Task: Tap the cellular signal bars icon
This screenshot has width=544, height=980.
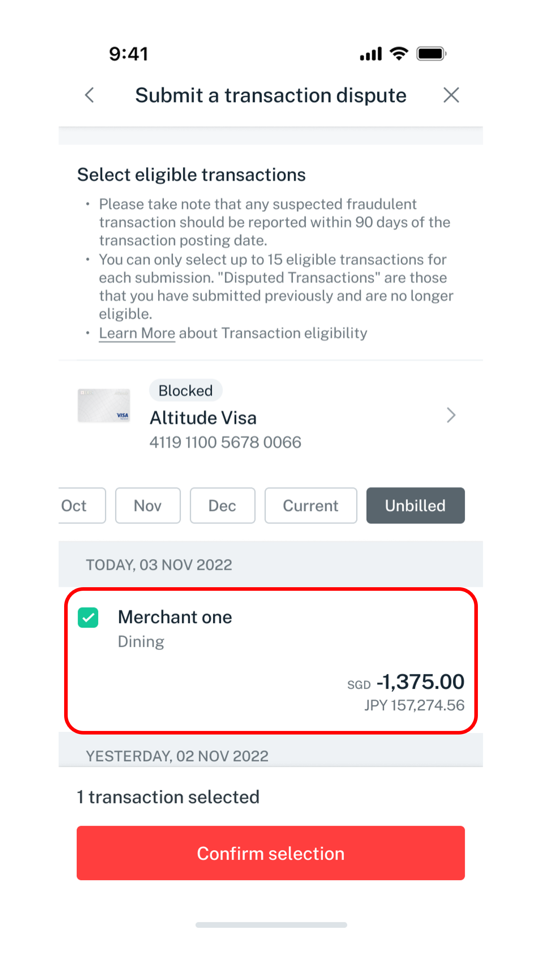Action: point(371,54)
